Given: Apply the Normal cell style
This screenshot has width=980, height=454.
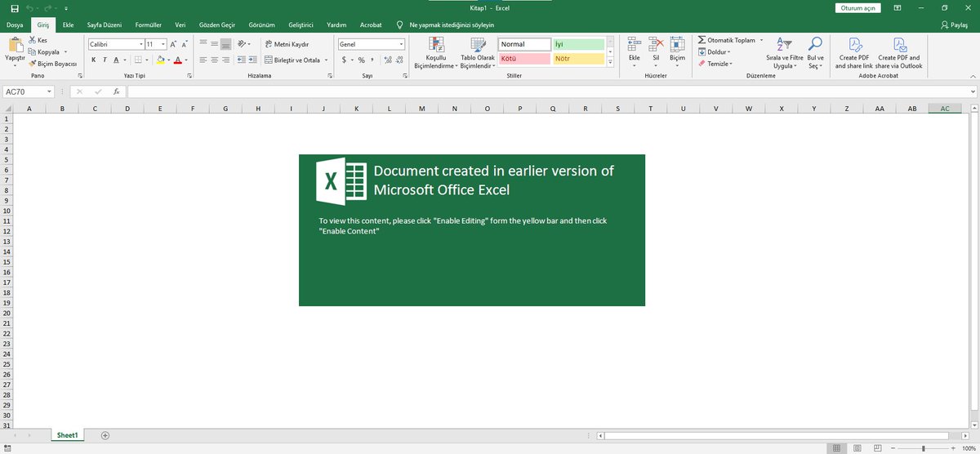Looking at the screenshot, I should coord(524,44).
